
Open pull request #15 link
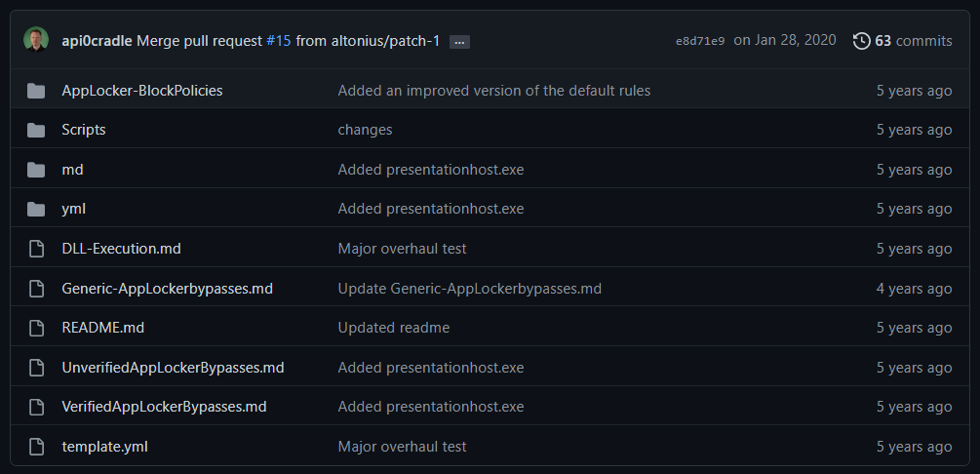278,41
